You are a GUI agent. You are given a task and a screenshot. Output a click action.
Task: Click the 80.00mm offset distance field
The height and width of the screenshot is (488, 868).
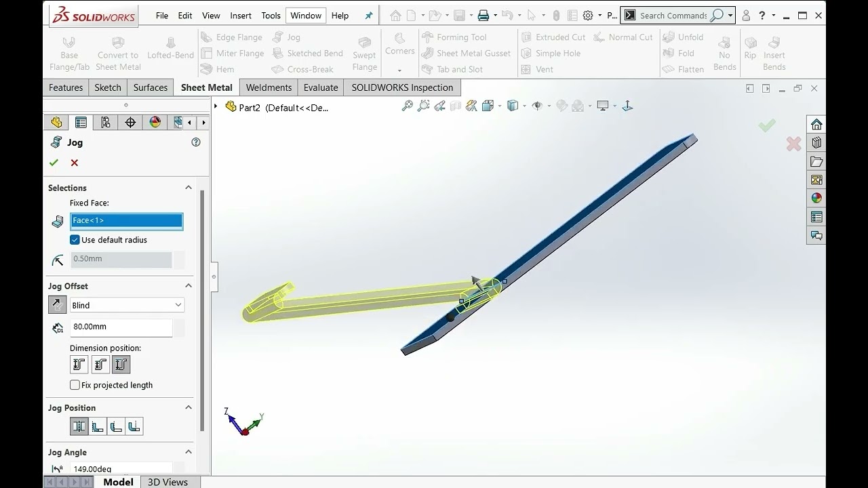point(121,327)
